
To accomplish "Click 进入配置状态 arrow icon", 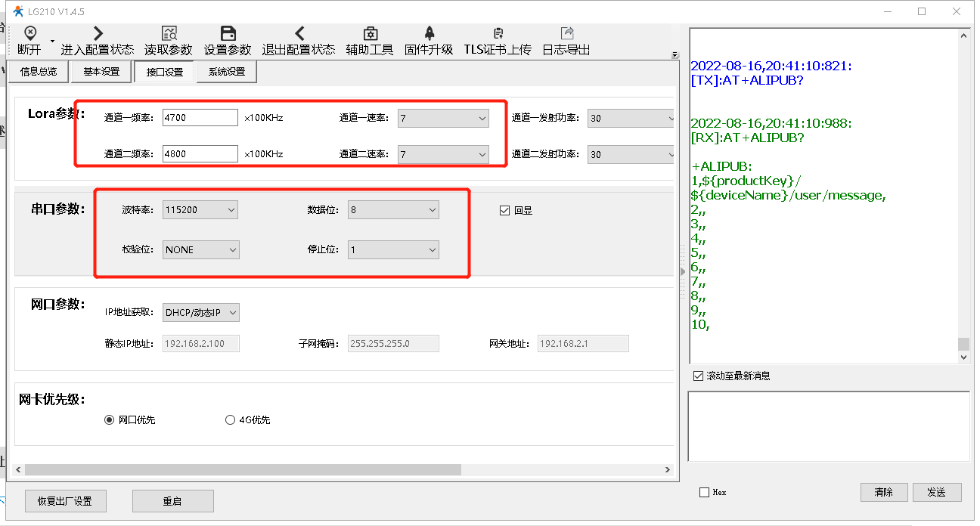I will pos(97,33).
